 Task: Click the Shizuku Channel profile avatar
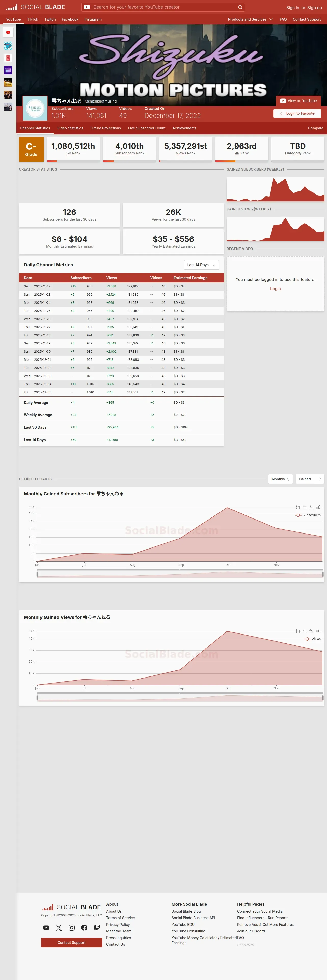click(35, 108)
